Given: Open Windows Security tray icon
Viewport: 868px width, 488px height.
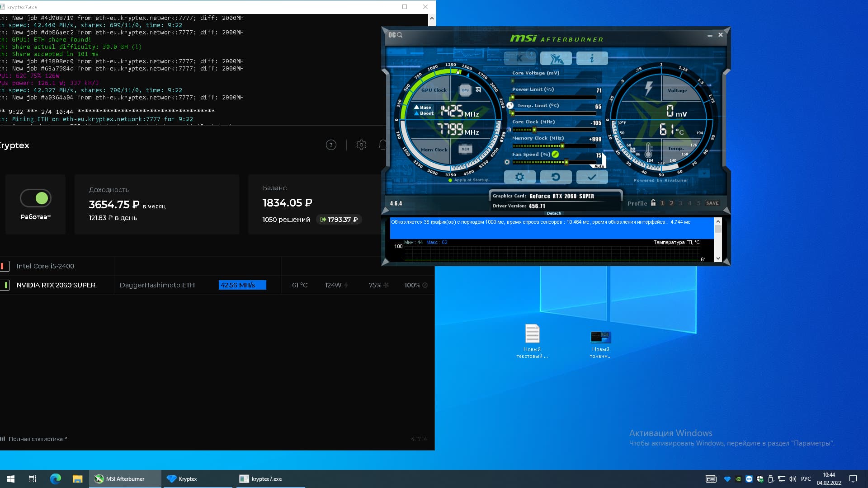Looking at the screenshot, I should point(760,479).
